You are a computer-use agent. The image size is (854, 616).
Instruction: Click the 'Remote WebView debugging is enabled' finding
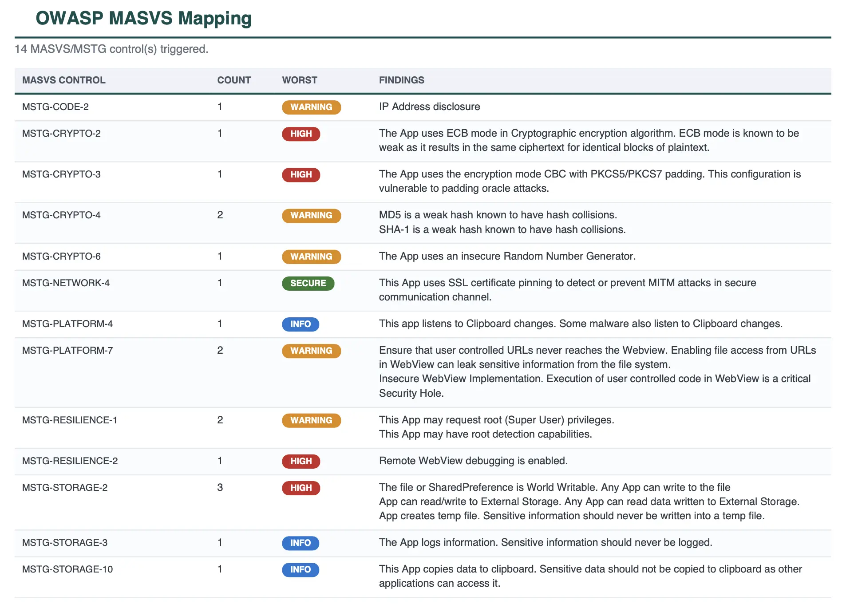pyautogui.click(x=473, y=461)
